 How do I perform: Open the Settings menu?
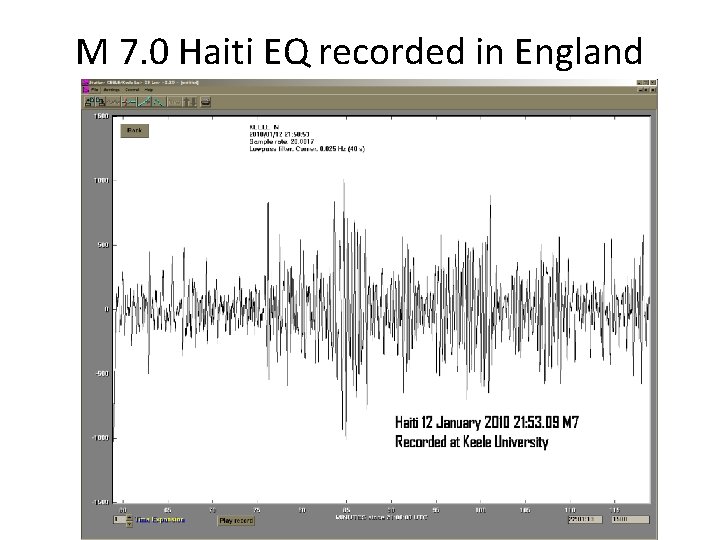[111, 90]
